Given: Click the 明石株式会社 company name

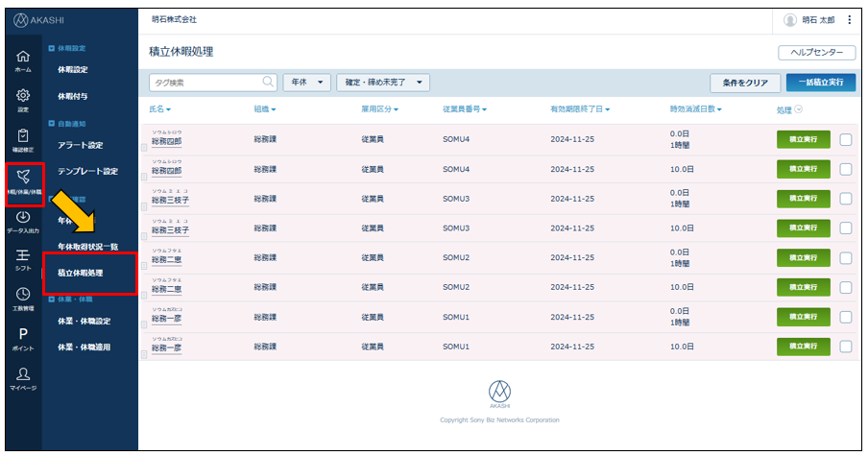Looking at the screenshot, I should (174, 19).
